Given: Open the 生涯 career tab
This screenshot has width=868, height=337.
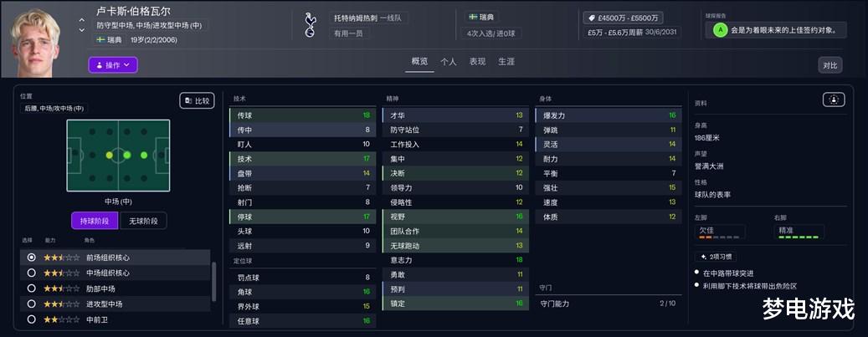Looking at the screenshot, I should (506, 62).
